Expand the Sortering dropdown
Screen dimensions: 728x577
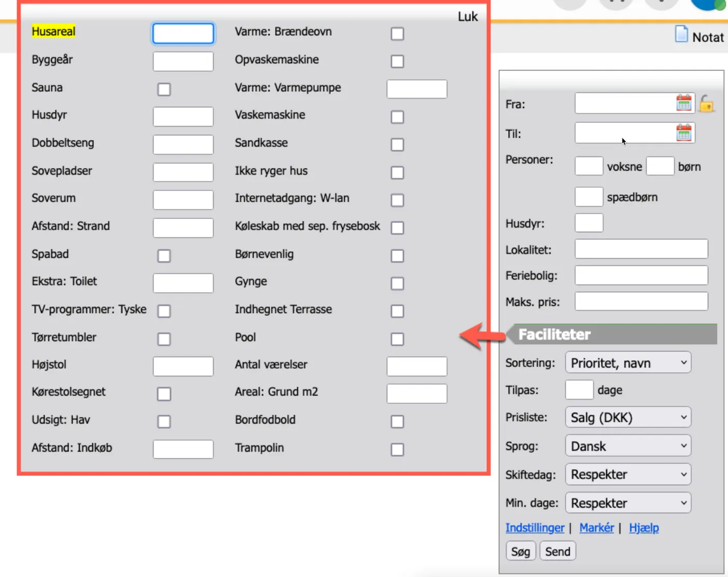click(628, 363)
